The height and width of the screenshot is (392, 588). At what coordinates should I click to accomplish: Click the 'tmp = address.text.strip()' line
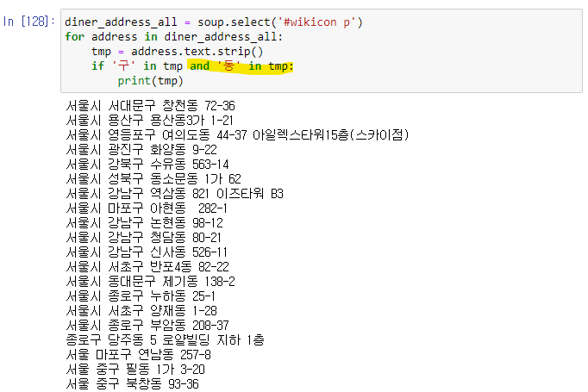coord(177,52)
